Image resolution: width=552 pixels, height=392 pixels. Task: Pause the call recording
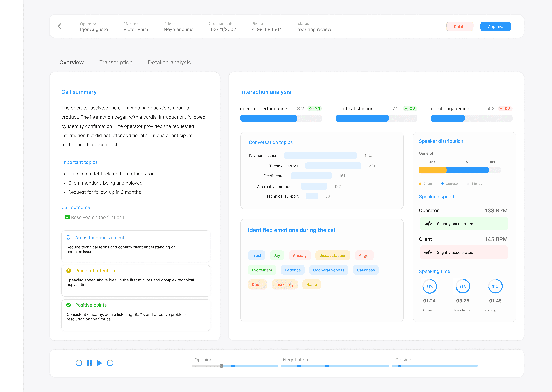coord(89,363)
